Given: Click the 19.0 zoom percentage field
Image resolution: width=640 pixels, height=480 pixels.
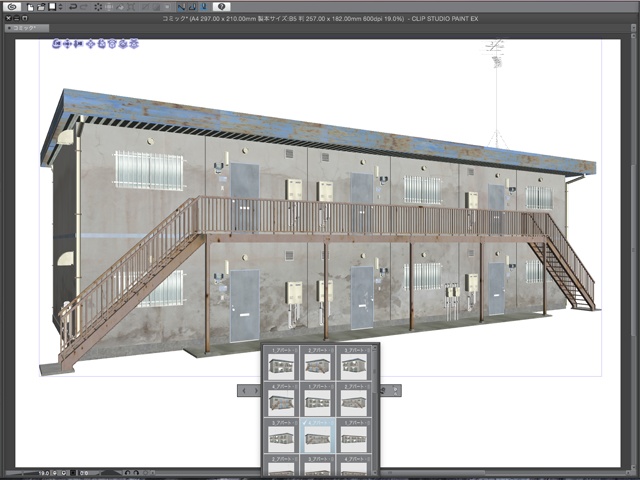Looking at the screenshot, I should [x=44, y=473].
